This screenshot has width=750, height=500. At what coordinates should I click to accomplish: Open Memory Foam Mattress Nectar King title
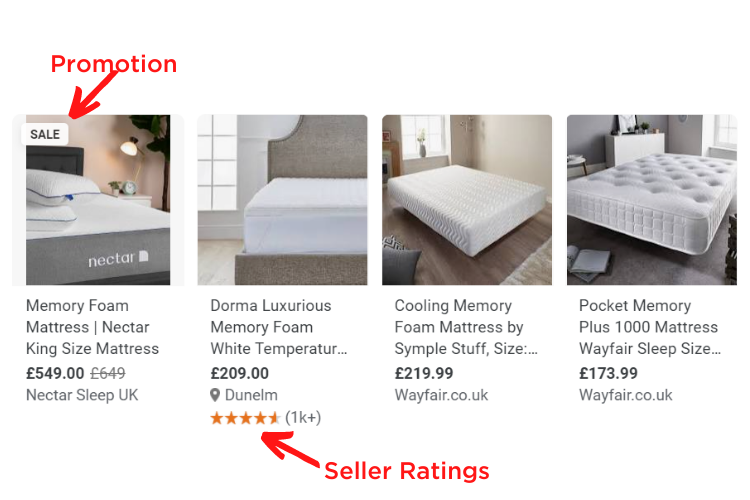pos(92,327)
